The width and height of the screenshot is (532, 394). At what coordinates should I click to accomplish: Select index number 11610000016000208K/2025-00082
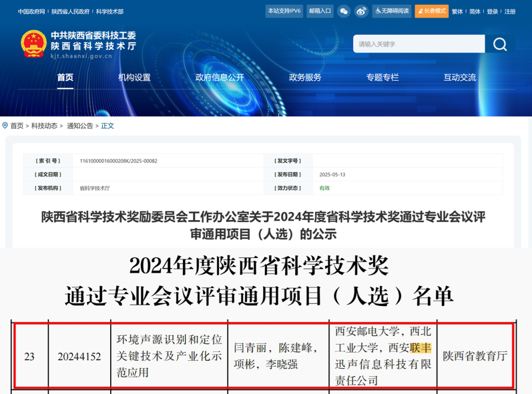118,161
